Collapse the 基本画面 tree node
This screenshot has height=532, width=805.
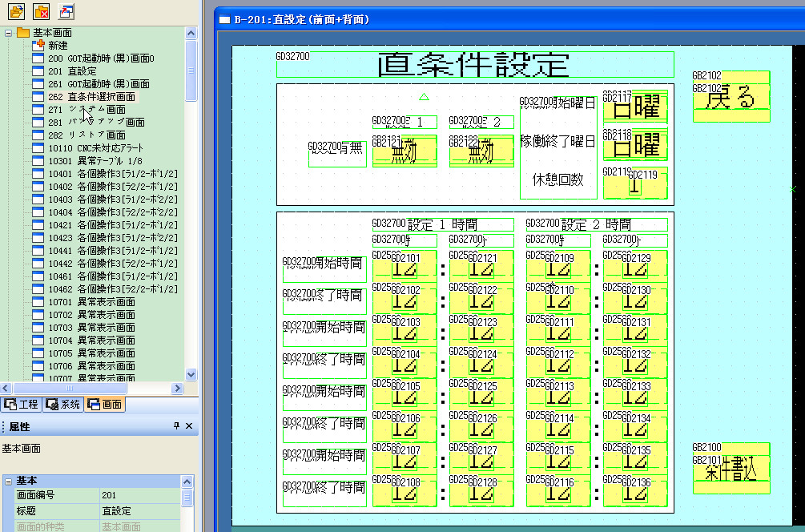point(9,33)
